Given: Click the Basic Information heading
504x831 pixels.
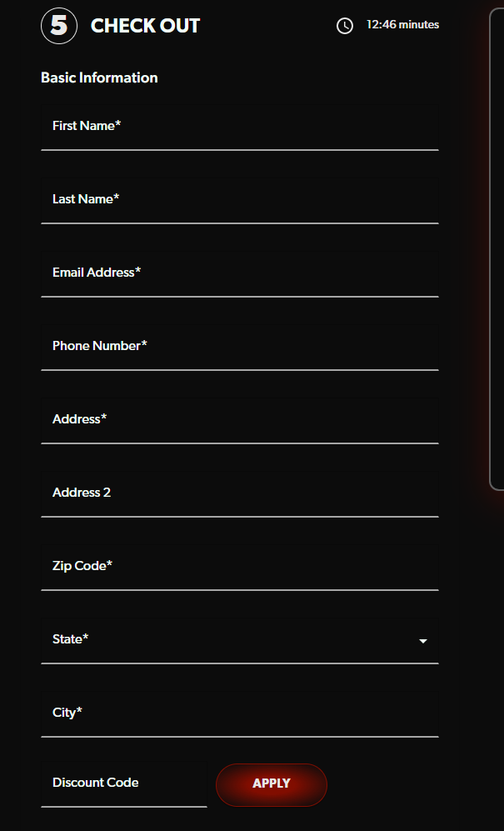Looking at the screenshot, I should click(99, 78).
